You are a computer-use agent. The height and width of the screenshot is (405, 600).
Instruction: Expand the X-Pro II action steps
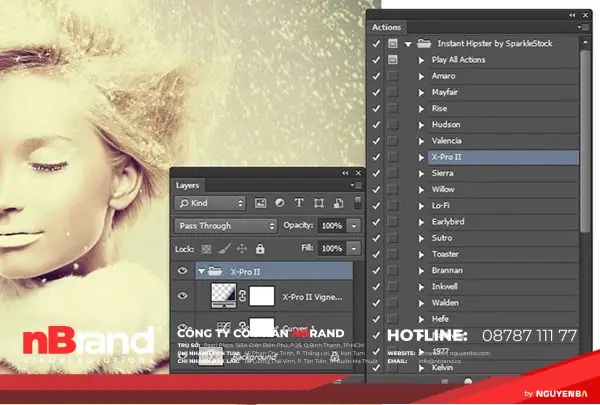coord(421,157)
